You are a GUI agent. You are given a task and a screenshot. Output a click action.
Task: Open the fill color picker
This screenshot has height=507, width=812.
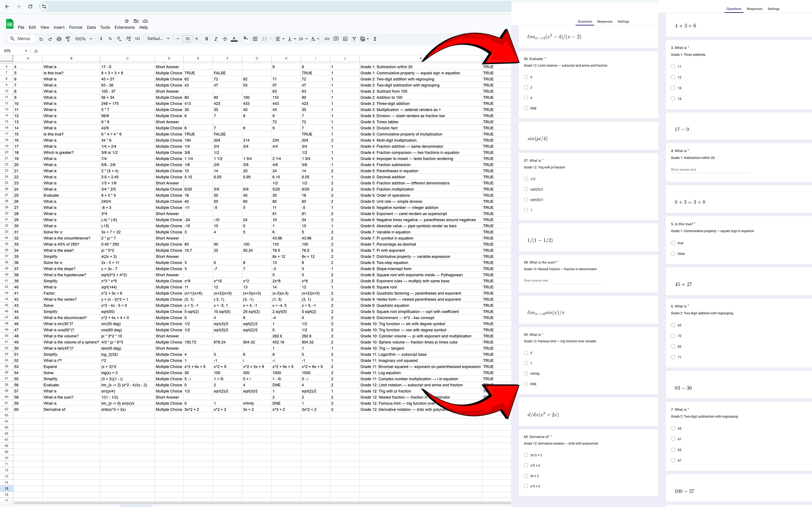pos(245,39)
